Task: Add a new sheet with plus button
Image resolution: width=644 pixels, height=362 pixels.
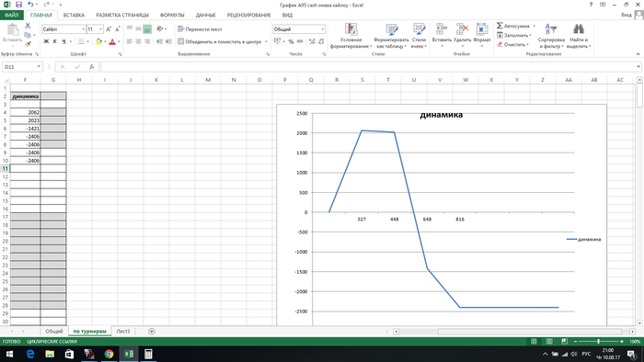Action: 152,332
